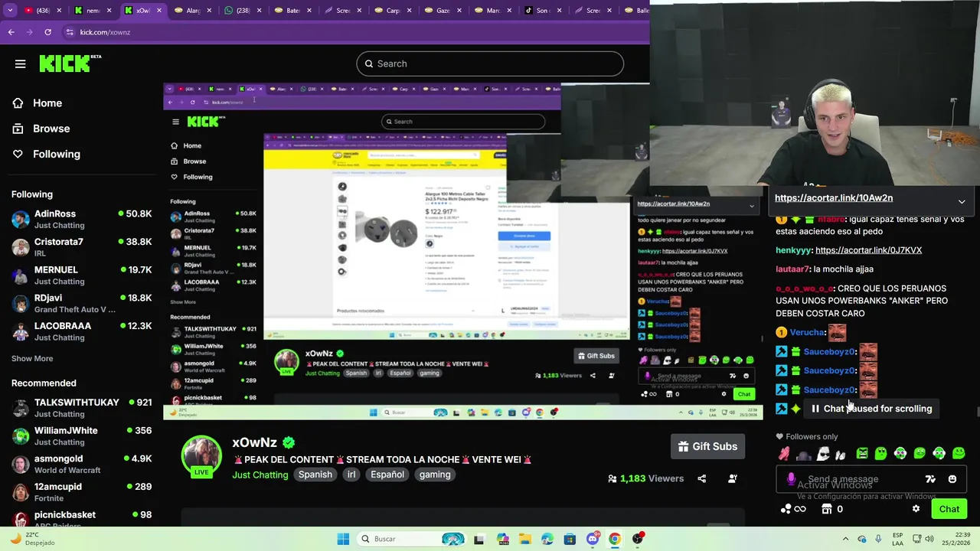Click the KICK beta logo

coord(69,64)
